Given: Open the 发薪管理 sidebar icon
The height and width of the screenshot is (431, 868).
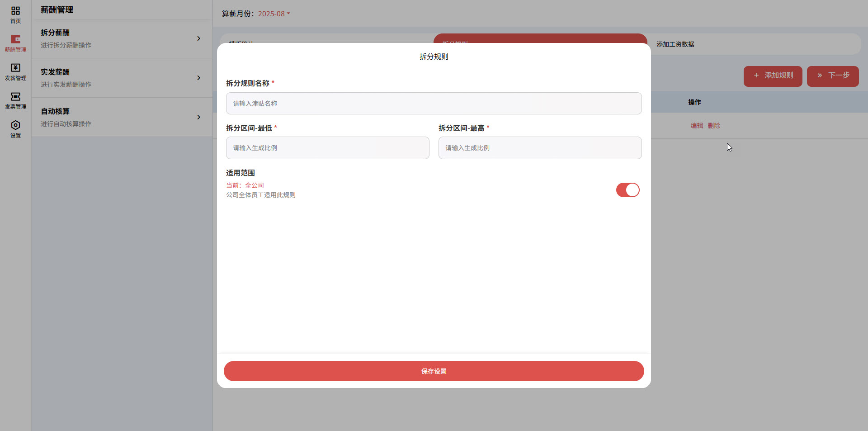Looking at the screenshot, I should pos(15,72).
